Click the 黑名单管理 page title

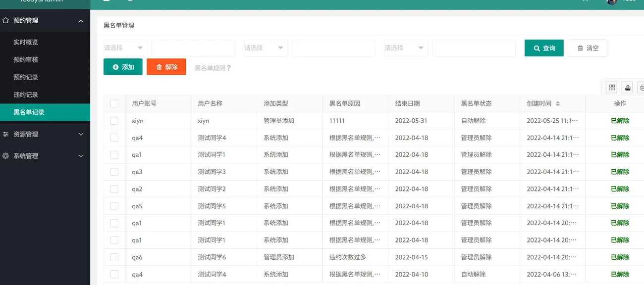tap(119, 25)
